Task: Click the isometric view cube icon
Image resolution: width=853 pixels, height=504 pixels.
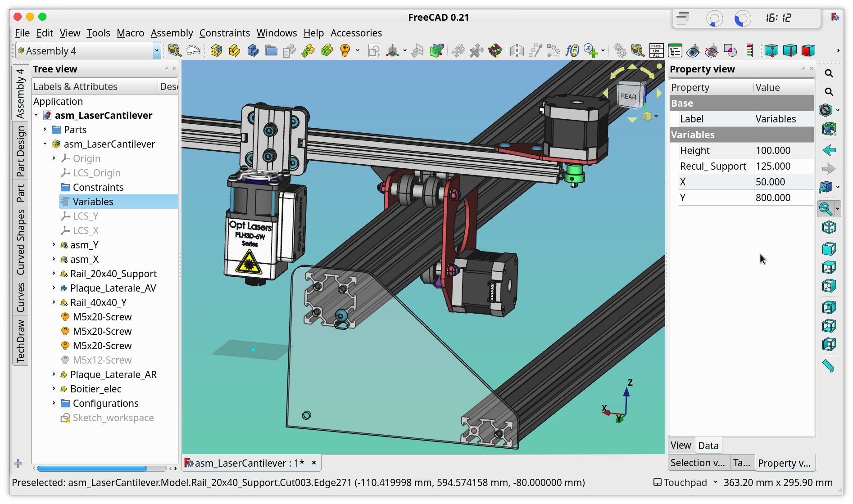Action: tap(829, 228)
